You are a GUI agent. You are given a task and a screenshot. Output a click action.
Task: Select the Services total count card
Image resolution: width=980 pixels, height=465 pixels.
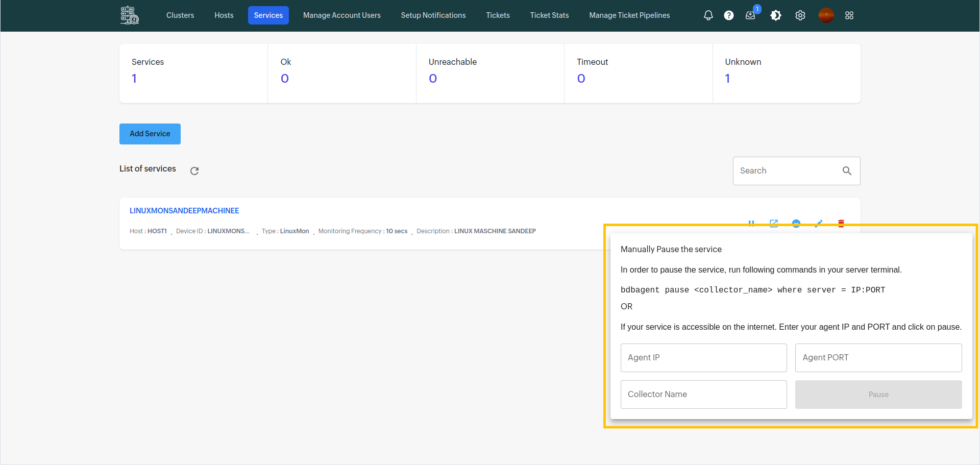click(x=193, y=74)
